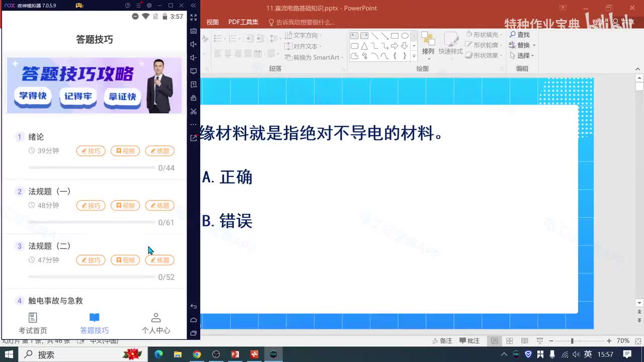Click 视频 button for 法规题(一)
Image resolution: width=644 pixels, height=362 pixels.
(125, 205)
